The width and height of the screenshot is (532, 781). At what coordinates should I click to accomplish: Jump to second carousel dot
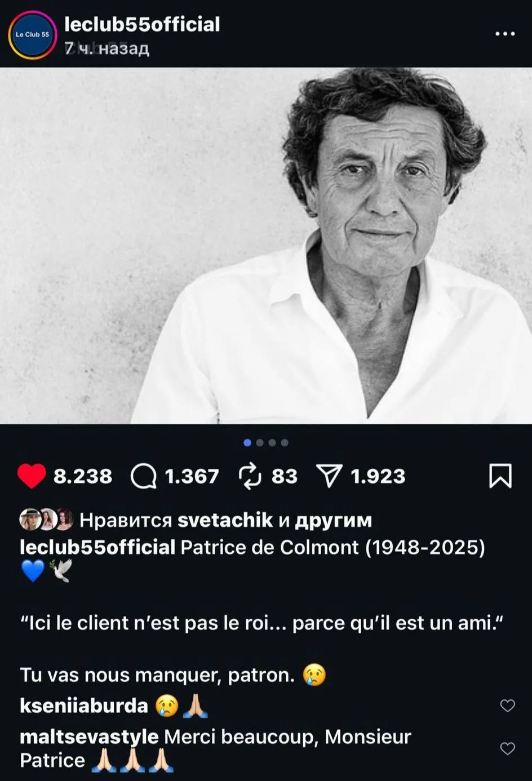(260, 443)
